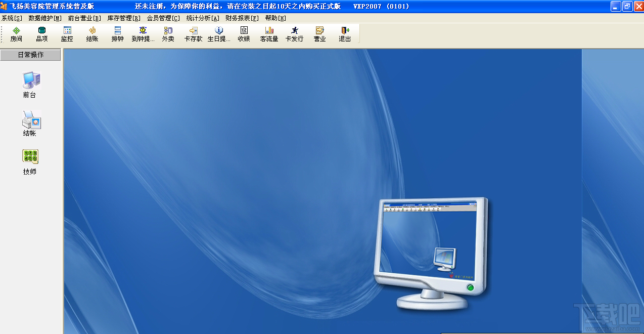The image size is (644, 334).
Task: Open the 排钟 scheduling toolbar icon
Action: (117, 34)
